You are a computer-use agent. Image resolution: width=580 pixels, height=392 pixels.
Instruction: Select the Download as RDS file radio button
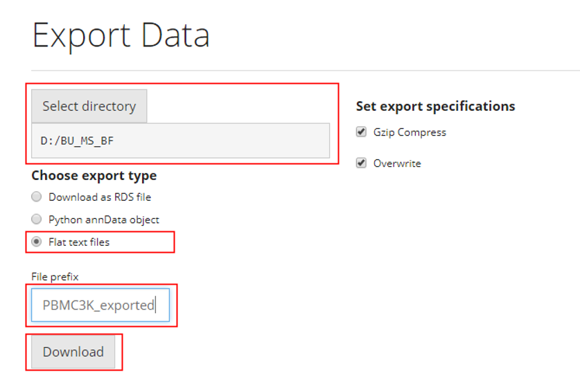point(37,197)
